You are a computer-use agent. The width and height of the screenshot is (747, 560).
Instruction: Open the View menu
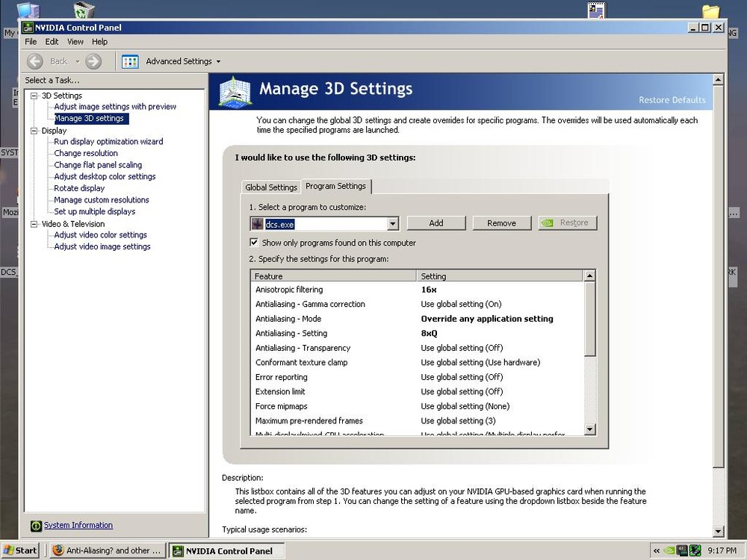click(x=75, y=42)
